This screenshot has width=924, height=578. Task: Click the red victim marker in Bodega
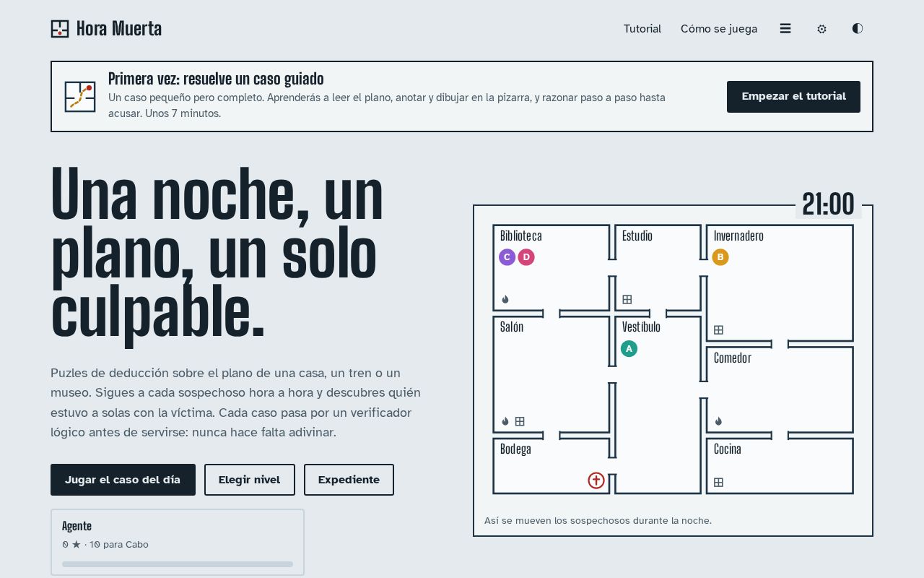[596, 480]
